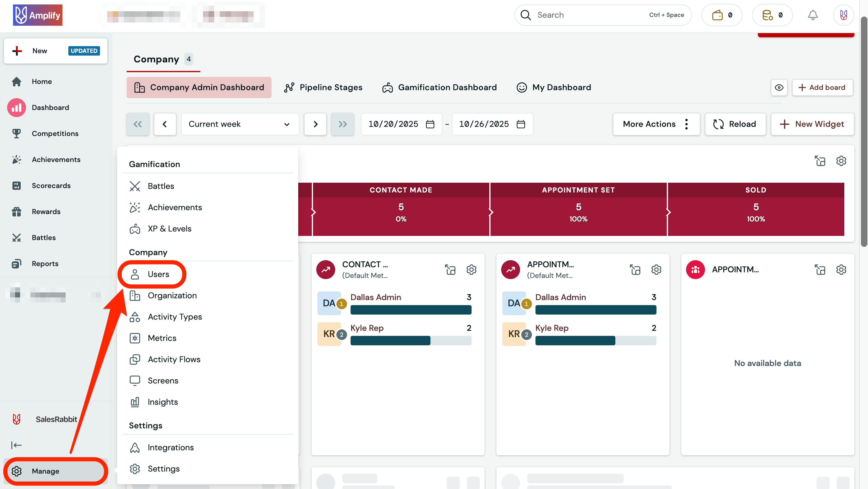Screen dimensions: 868x489
Task: Open the Home sidebar icon
Action: (x=16, y=82)
